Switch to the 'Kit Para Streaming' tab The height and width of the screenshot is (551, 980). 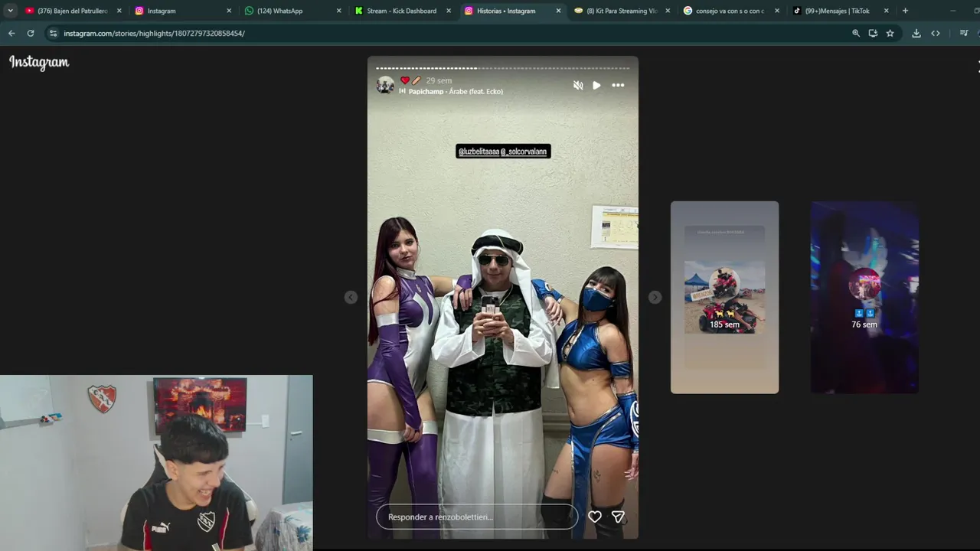click(x=622, y=11)
